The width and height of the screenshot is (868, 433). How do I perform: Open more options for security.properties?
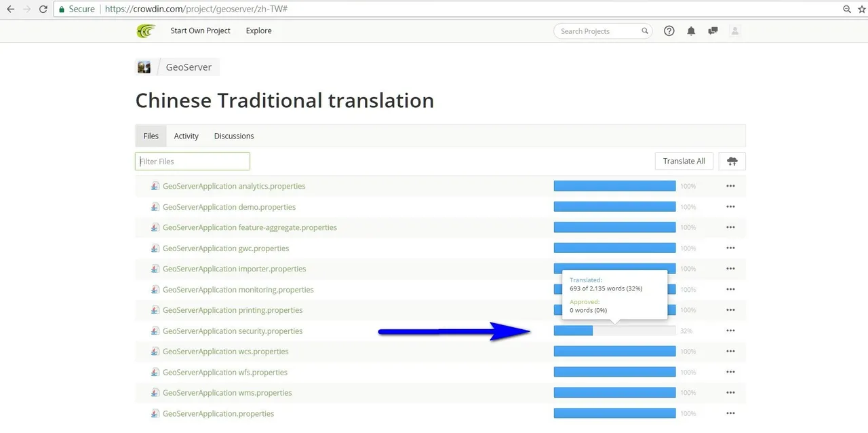point(730,331)
